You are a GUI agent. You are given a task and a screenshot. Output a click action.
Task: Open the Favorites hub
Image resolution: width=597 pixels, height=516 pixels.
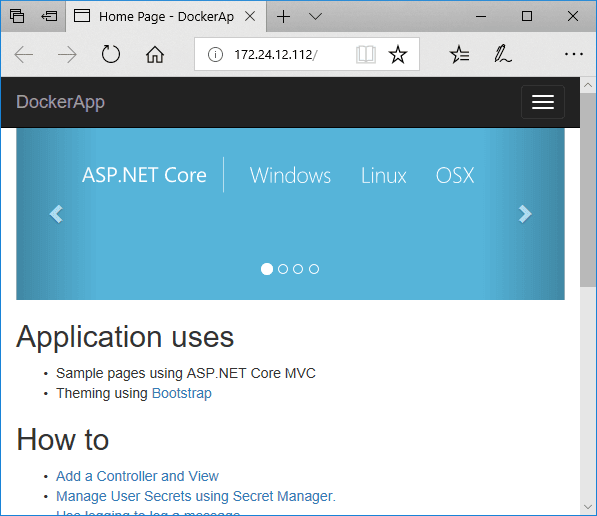(x=460, y=54)
